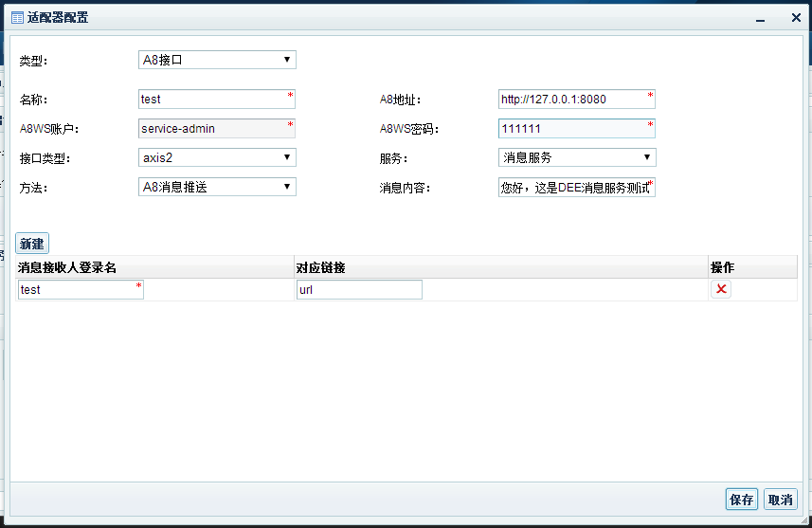Click the A8地址: label

coord(400,100)
